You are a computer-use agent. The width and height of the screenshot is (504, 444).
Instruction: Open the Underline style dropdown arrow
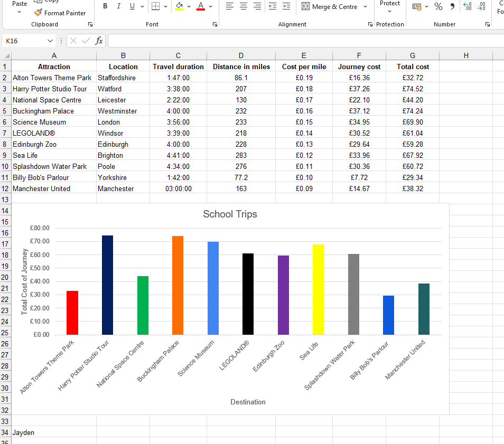pyautogui.click(x=143, y=6)
